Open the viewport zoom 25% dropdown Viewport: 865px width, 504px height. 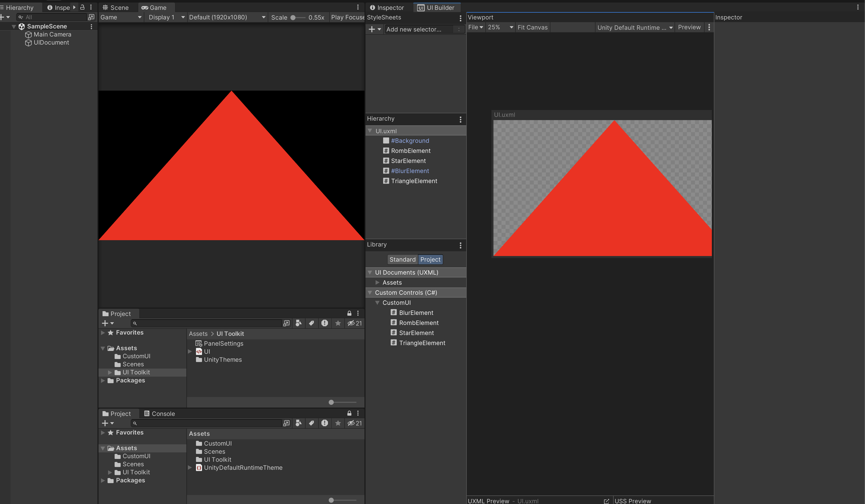tap(500, 27)
